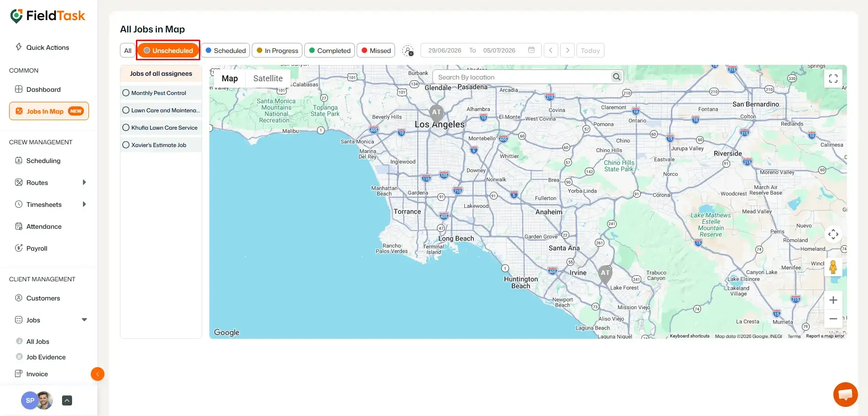868x416 pixels.
Task: Select Street View pegman
Action: [x=833, y=267]
